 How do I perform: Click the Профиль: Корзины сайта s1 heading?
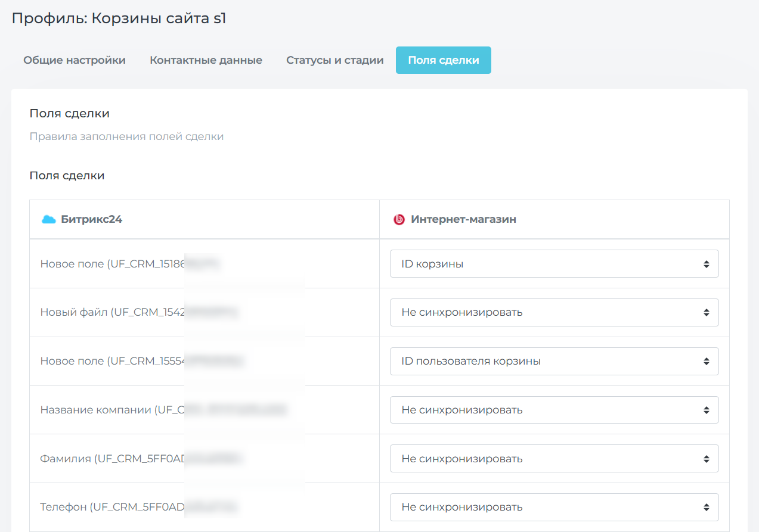coord(119,18)
